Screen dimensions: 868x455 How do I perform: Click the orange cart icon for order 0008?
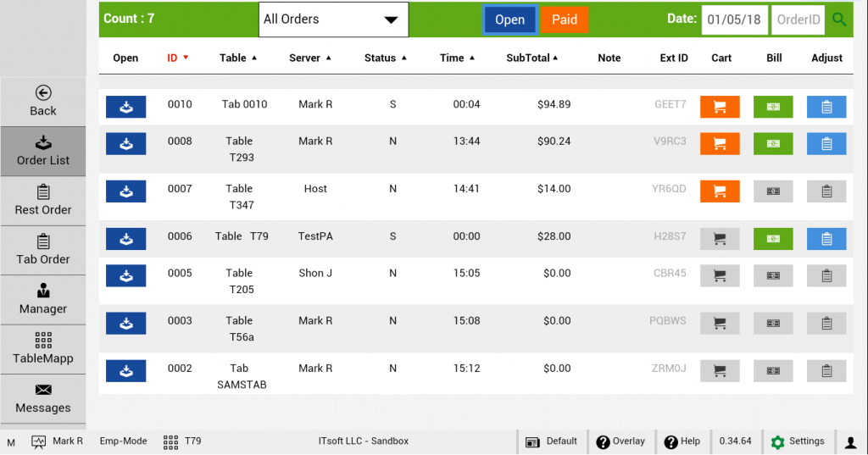720,143
